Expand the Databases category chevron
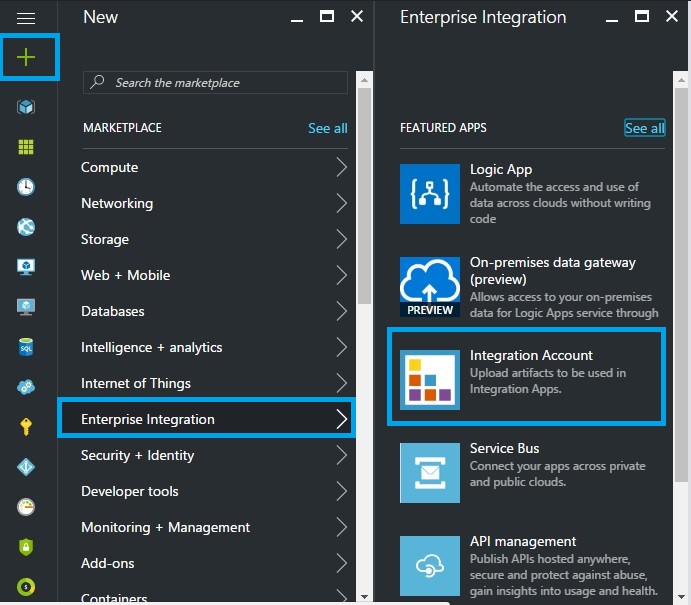This screenshot has width=691, height=605. [342, 311]
